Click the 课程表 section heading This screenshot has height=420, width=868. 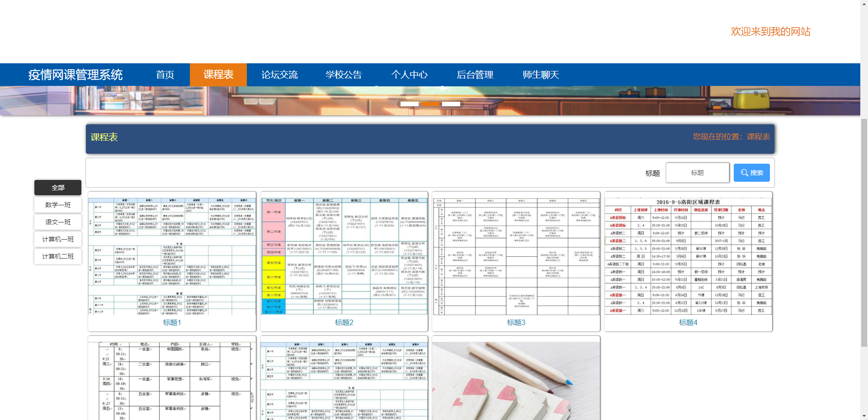(104, 137)
